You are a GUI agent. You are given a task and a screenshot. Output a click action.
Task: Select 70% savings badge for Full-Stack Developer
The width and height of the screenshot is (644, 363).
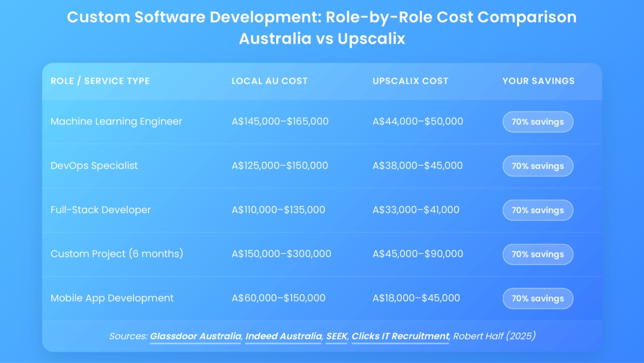pos(537,210)
